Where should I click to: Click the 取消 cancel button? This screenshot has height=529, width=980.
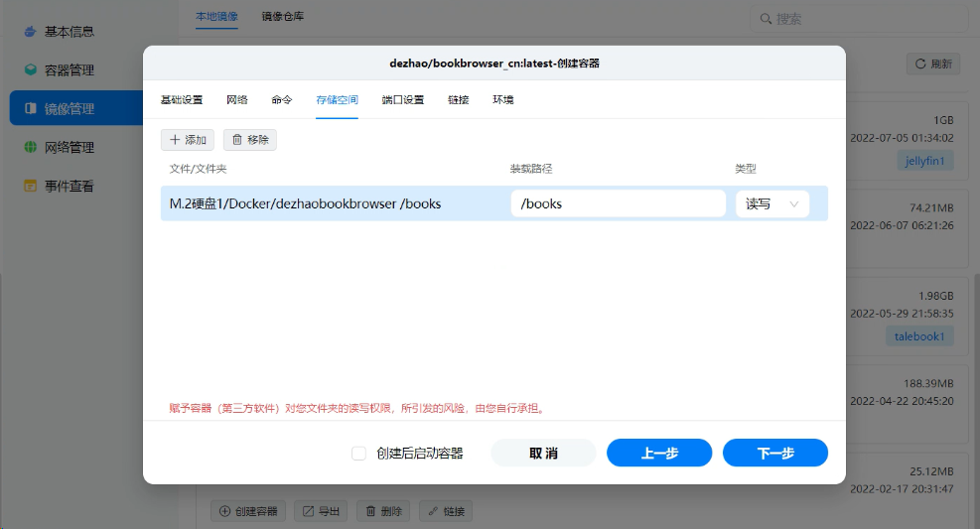(543, 453)
